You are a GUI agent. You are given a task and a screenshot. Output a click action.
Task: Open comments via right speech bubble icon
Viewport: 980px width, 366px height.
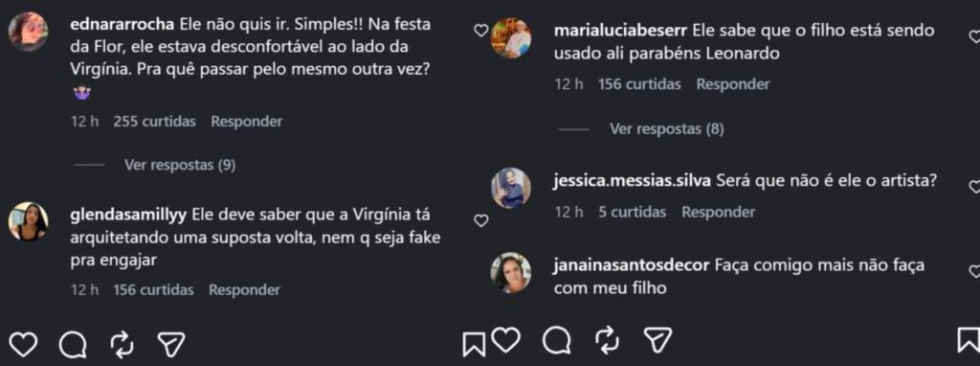coord(556,341)
